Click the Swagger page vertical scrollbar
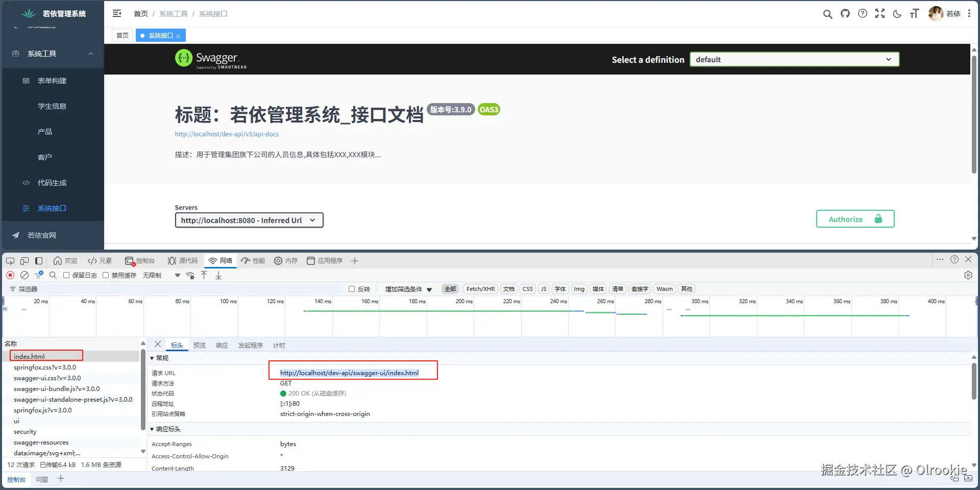 974,115
